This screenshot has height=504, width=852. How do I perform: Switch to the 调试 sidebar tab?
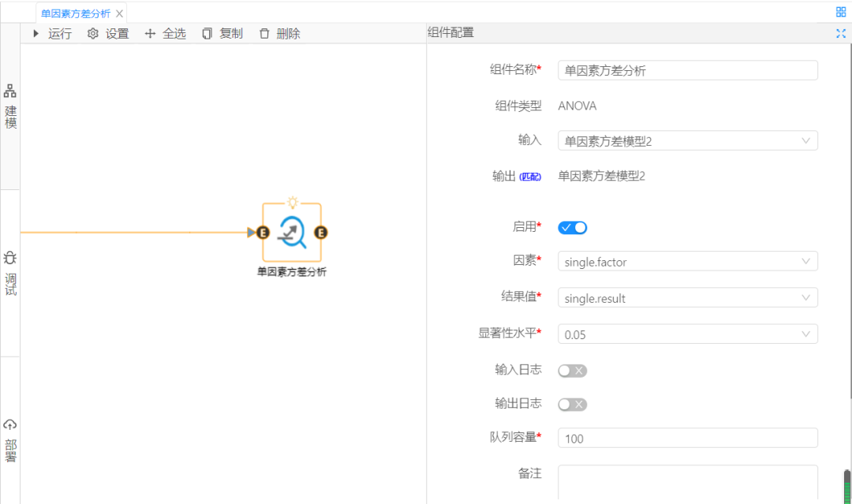click(10, 273)
